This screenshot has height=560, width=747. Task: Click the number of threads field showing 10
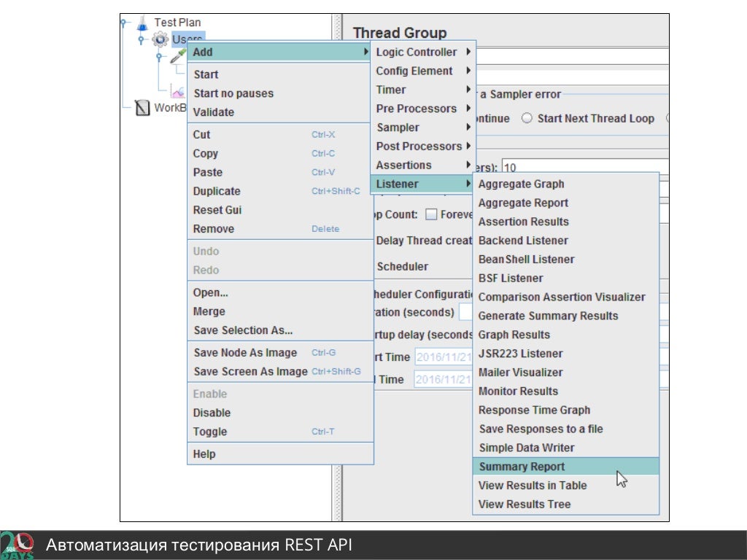coord(586,167)
